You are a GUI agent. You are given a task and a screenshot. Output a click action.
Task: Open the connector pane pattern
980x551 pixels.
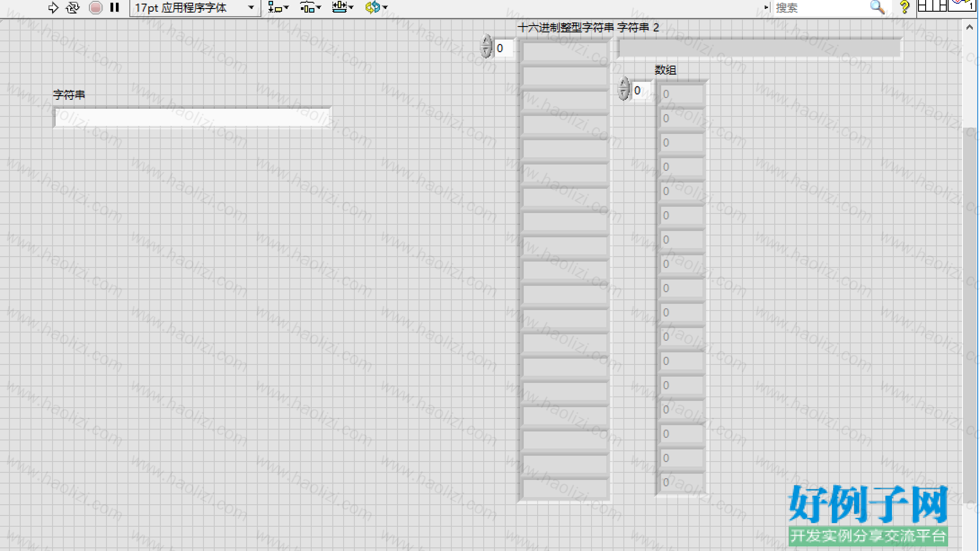932,6
